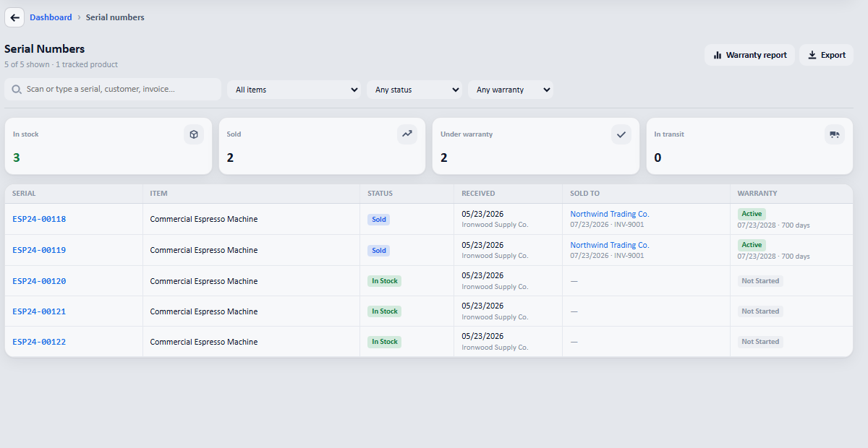868x448 pixels.
Task: Click the ITEM column header
Action: (x=158, y=194)
